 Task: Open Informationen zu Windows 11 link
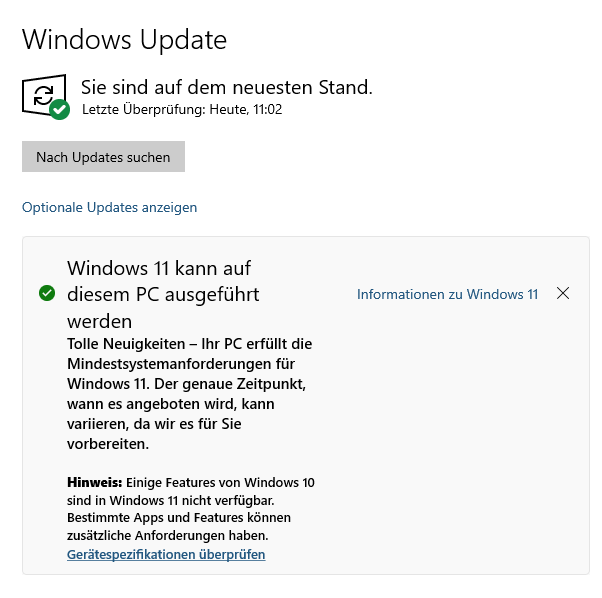447,294
